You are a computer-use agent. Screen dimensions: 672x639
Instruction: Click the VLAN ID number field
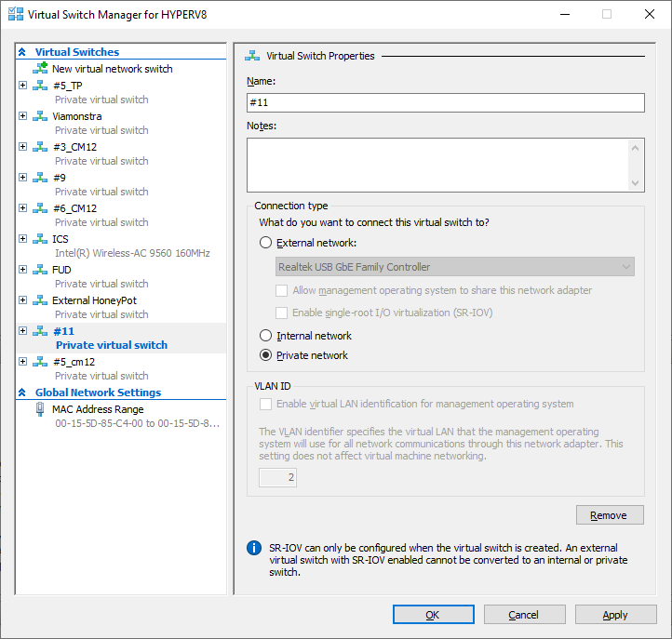point(277,477)
